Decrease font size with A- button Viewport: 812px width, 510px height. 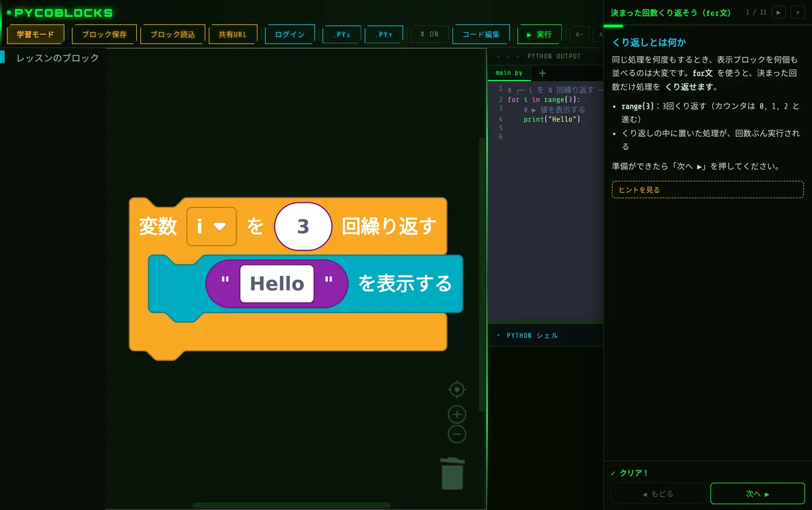(579, 34)
